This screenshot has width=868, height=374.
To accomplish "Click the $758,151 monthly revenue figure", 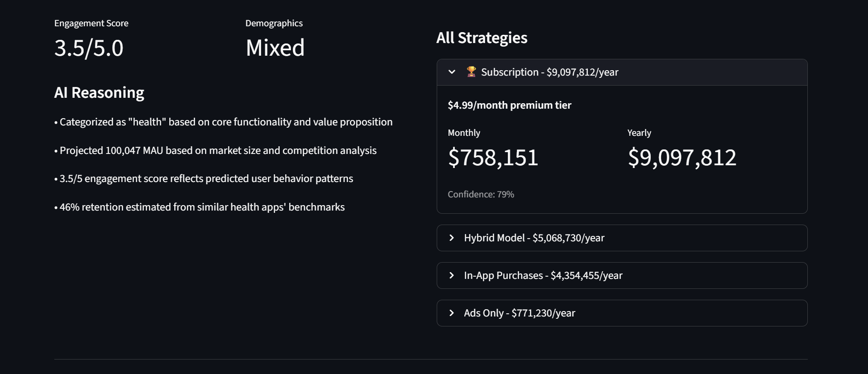I will coord(493,158).
